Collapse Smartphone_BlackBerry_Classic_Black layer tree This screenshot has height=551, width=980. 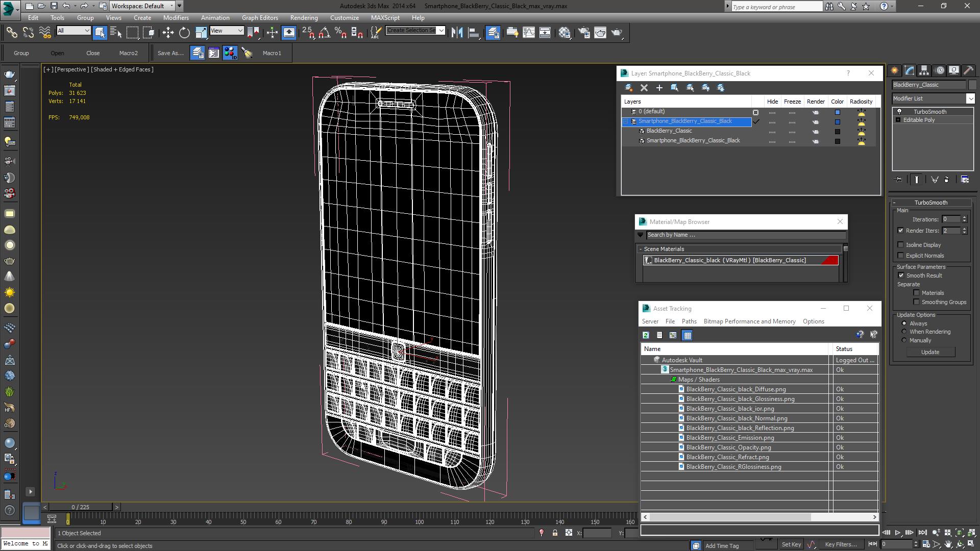tap(626, 121)
